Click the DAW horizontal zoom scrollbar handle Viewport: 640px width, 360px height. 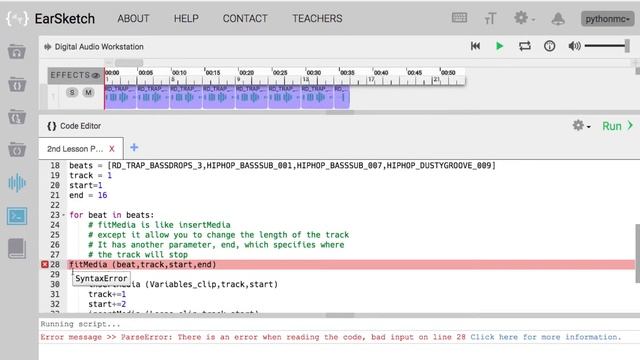(129, 62)
